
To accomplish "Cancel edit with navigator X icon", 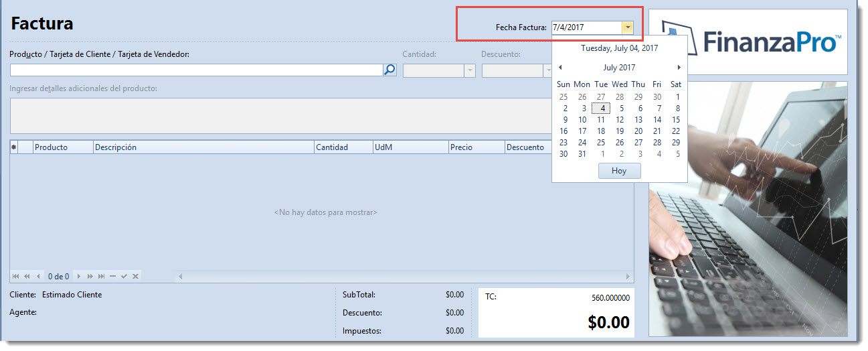I will (135, 276).
